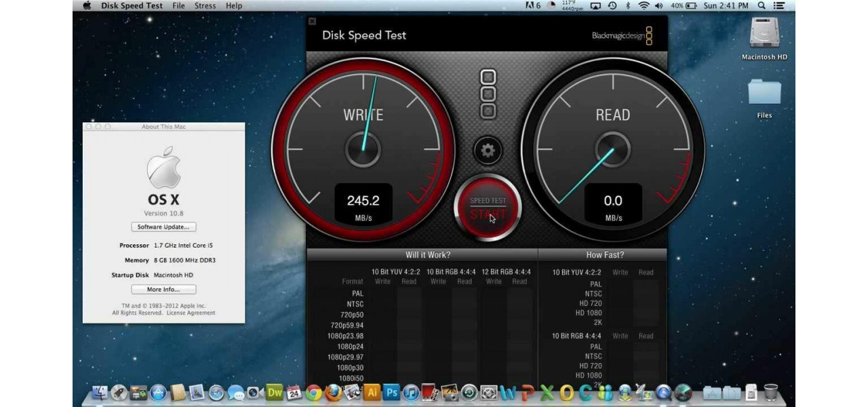This screenshot has width=868, height=407.
Task: Launch Microsoft Outlook from the dock
Action: (567, 391)
